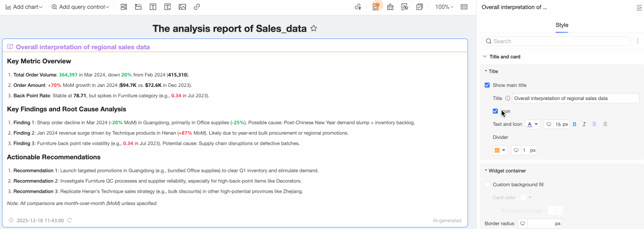Viewport: 644px width, 229px height.
Task: Refresh the AI interpretation next to the timestamp
Action: pyautogui.click(x=69, y=220)
